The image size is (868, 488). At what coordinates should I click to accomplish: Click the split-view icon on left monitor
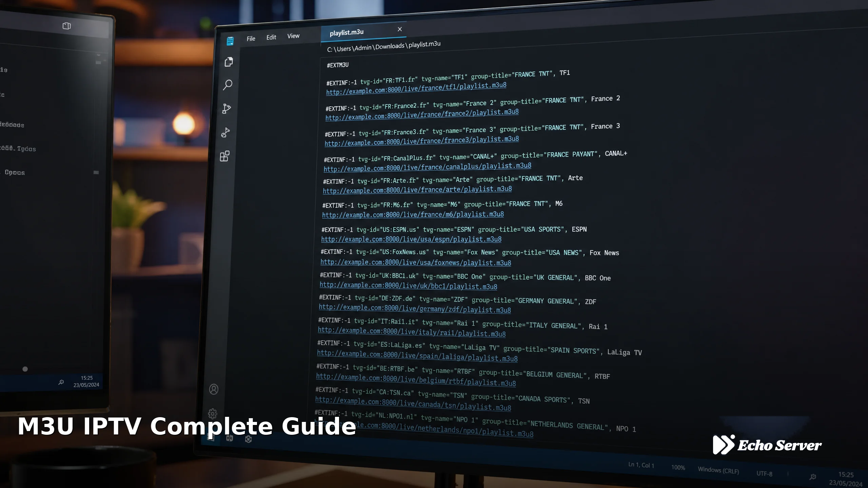67,26
